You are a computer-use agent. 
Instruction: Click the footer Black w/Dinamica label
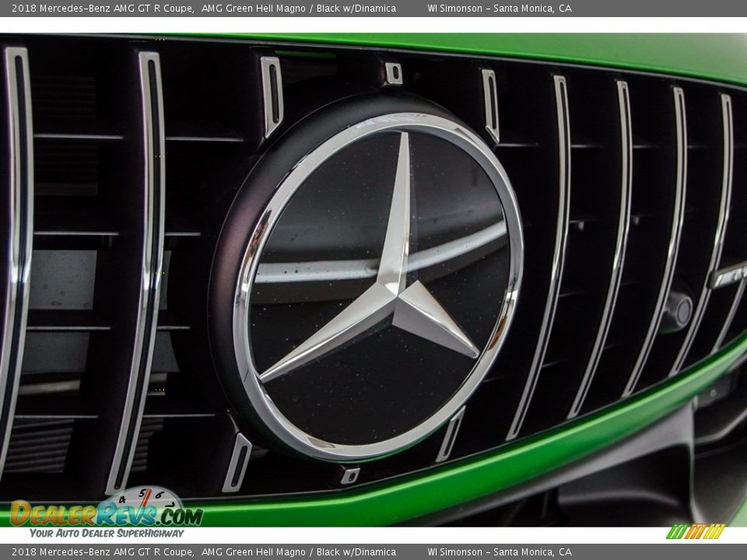click(358, 551)
